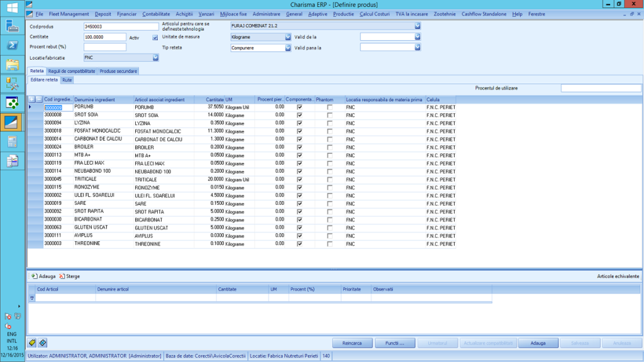This screenshot has width=644, height=362.
Task: Open Windows PowerShell from the taskbar
Action: (12, 45)
